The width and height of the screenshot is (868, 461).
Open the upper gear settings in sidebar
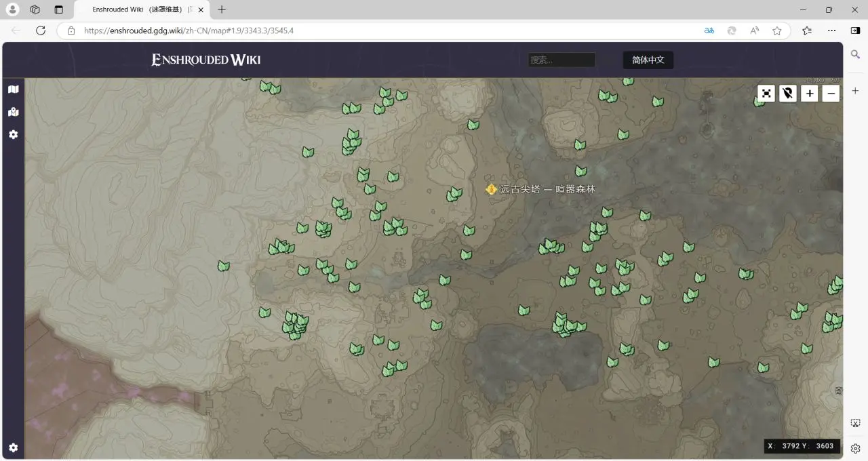point(13,135)
